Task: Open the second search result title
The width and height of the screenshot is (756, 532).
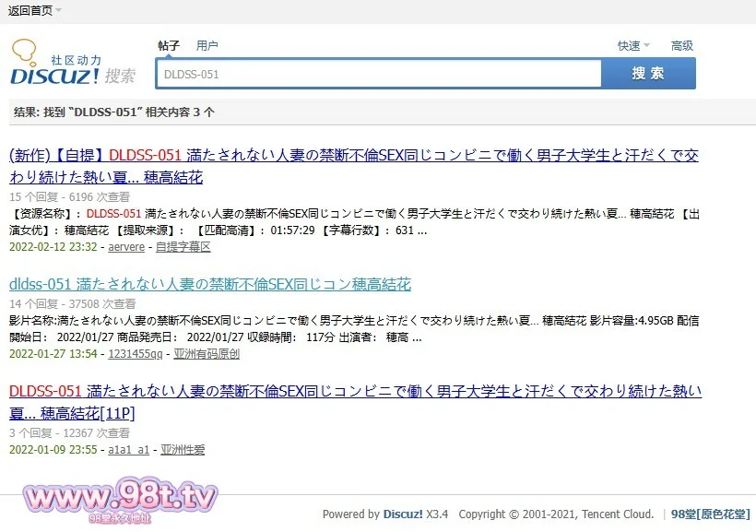Action: [x=210, y=284]
